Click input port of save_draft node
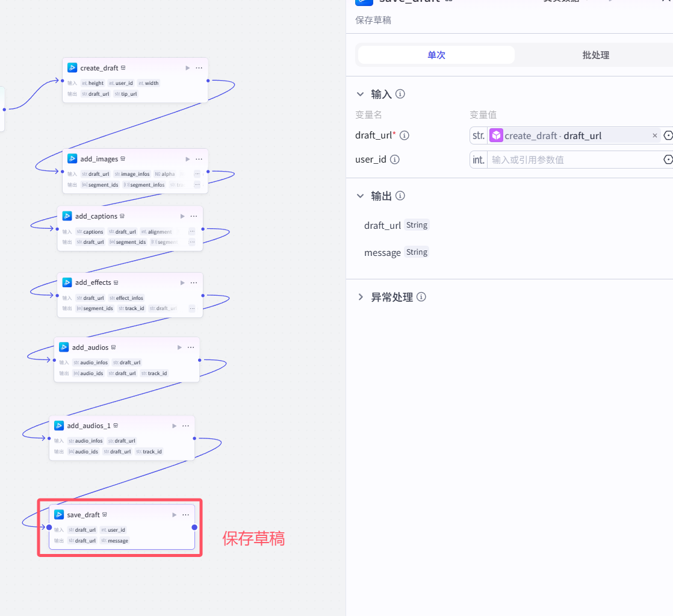The height and width of the screenshot is (616, 673). pos(49,527)
